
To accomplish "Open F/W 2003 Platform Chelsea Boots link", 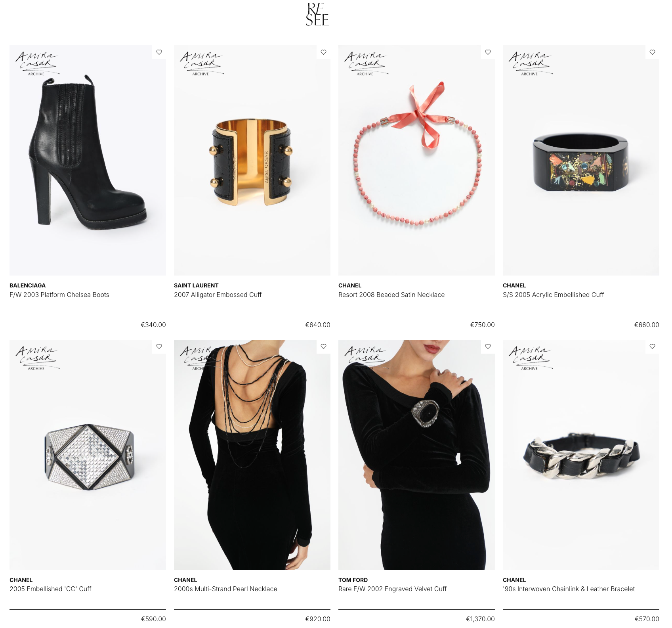I will point(59,295).
